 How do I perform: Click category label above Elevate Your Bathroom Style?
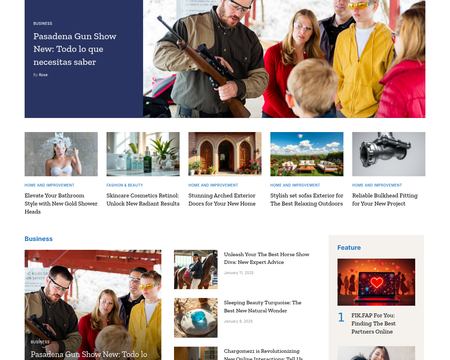(x=49, y=185)
